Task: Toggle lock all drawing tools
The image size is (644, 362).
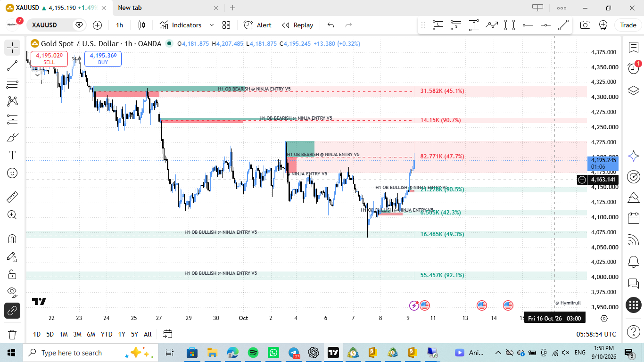Action: pos(12,274)
